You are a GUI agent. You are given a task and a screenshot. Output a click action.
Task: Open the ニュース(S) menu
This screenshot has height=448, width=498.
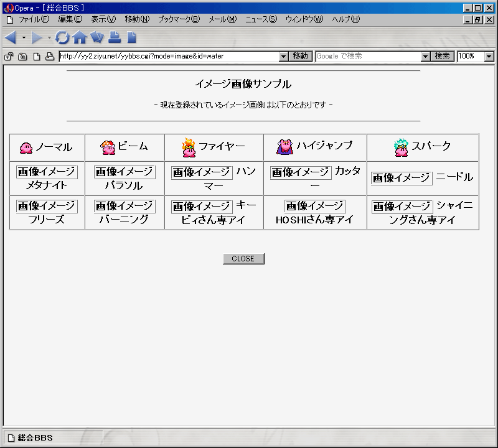tap(261, 19)
